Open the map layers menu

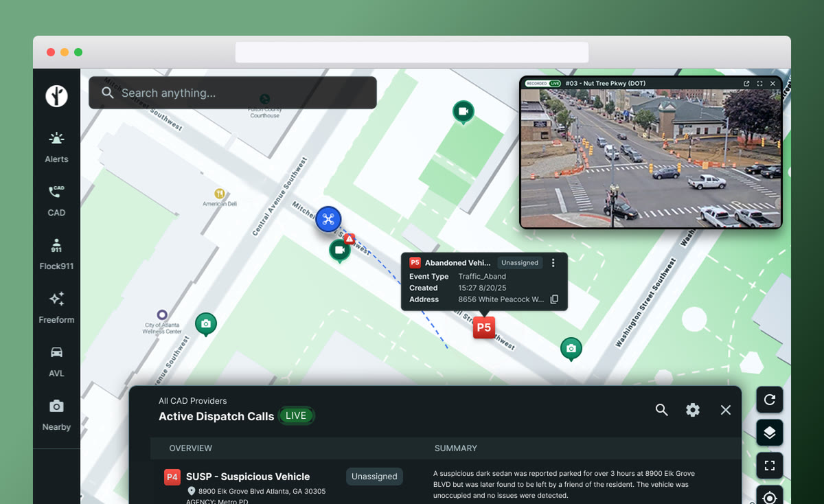[x=770, y=433]
